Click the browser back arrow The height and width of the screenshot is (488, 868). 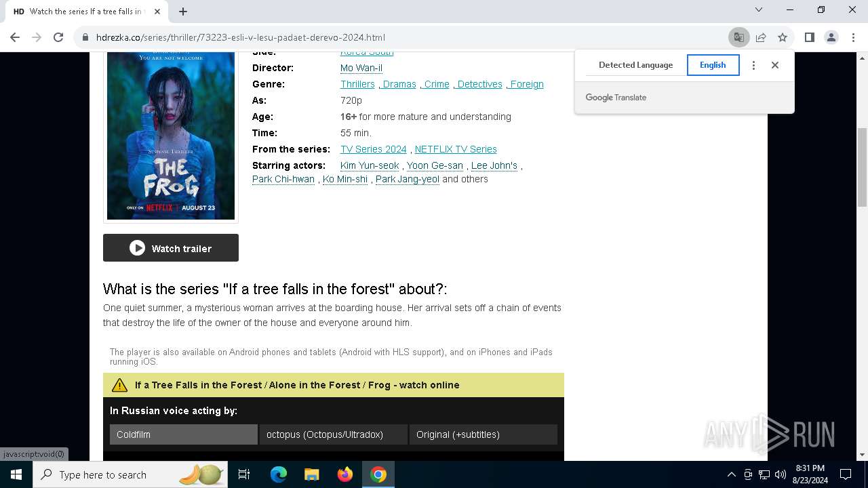coord(15,37)
